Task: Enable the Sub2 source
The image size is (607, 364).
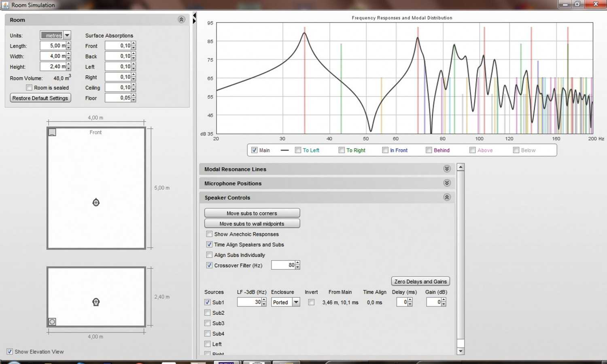Action: point(208,313)
